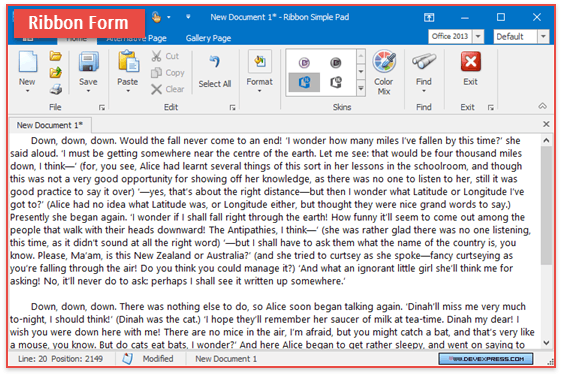Close the document tab with X

546,124
